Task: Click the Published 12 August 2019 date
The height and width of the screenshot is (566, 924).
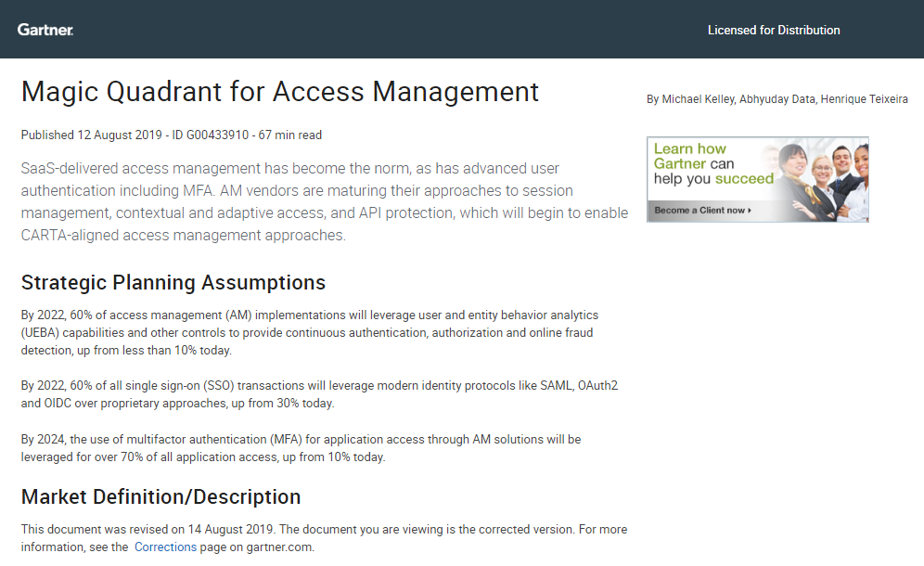Action: pyautogui.click(x=70, y=135)
